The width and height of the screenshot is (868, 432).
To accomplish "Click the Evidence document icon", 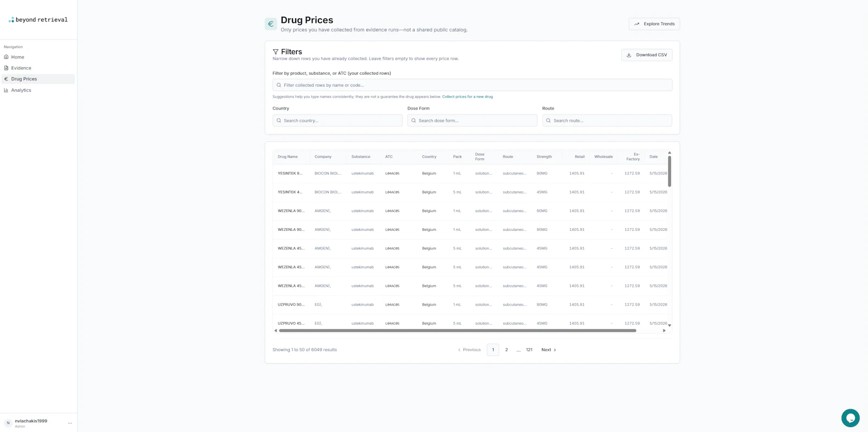I will [6, 68].
